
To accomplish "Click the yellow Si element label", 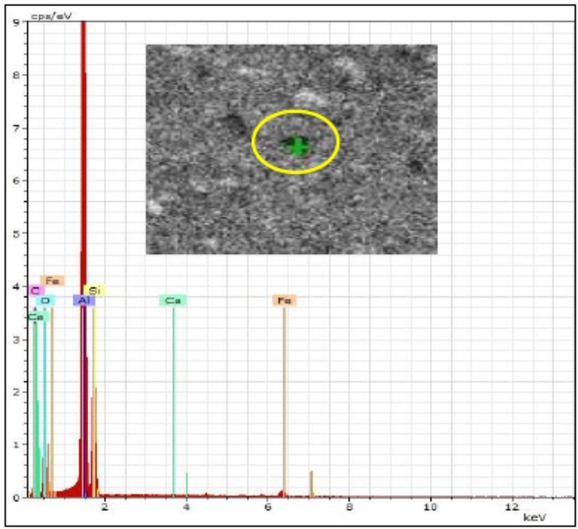I will [x=95, y=290].
